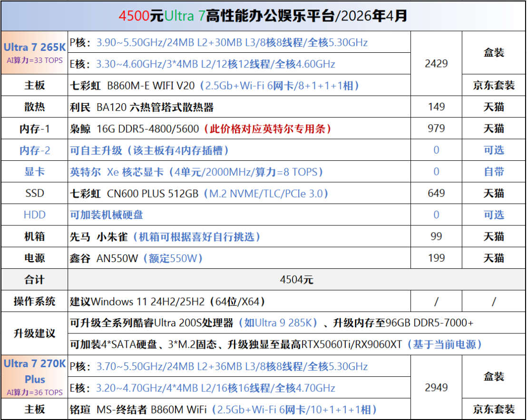Click 自带 in the 显卡 row

494,172
